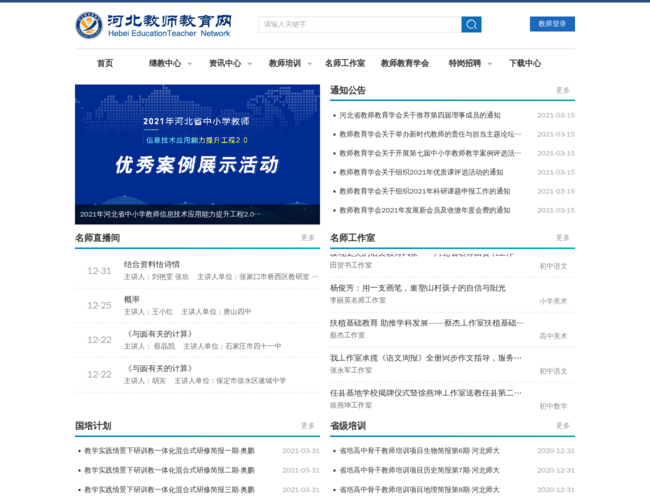Click 更多 next to 通知公告

click(x=563, y=90)
